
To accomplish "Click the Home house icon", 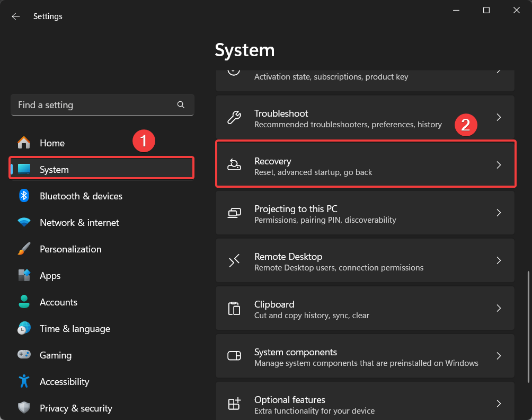I will coord(24,143).
